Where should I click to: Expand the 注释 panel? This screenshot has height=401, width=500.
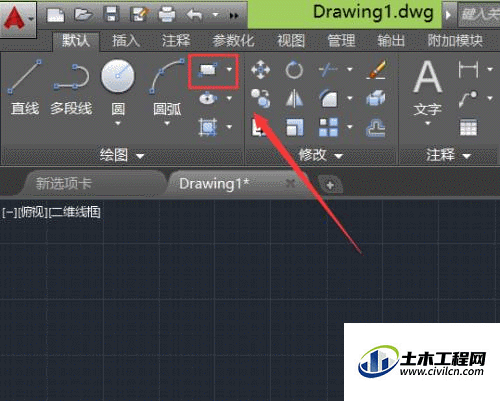tap(449, 155)
